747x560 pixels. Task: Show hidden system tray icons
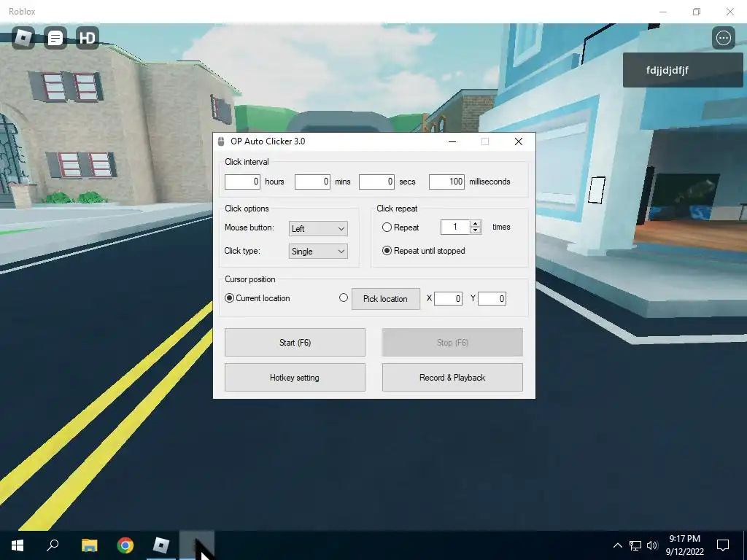coord(617,545)
